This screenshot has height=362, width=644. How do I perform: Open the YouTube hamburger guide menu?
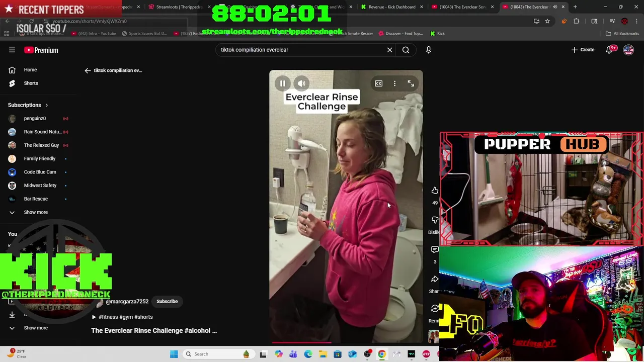(x=12, y=50)
